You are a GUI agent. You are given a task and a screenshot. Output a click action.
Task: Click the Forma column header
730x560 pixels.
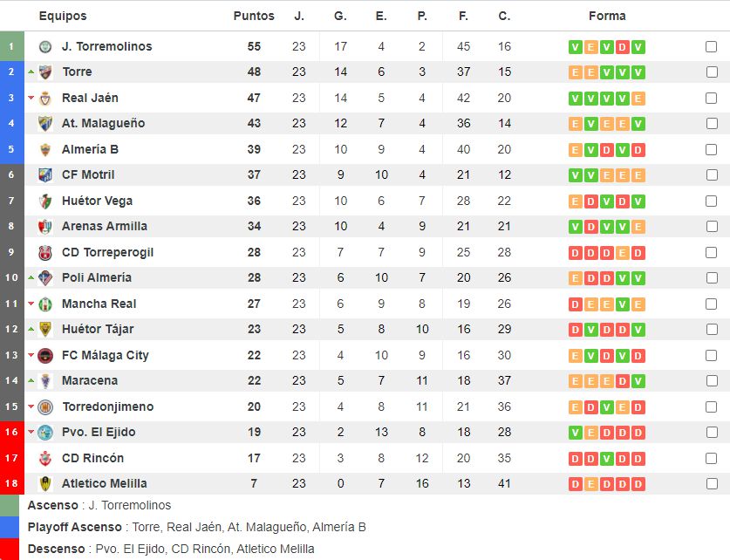[x=607, y=16]
